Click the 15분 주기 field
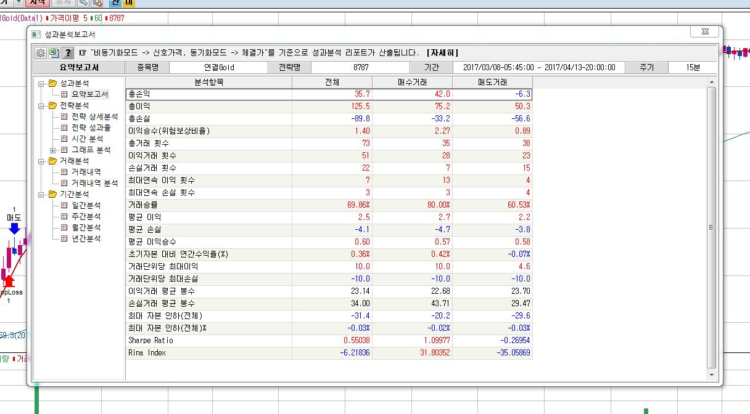This screenshot has width=750, height=414. point(693,67)
